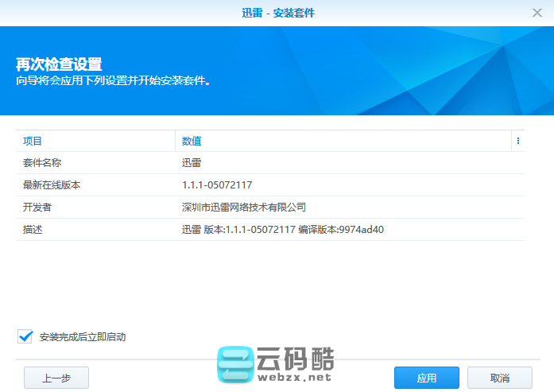Click the 安装完成后立即启动 label text

click(83, 337)
